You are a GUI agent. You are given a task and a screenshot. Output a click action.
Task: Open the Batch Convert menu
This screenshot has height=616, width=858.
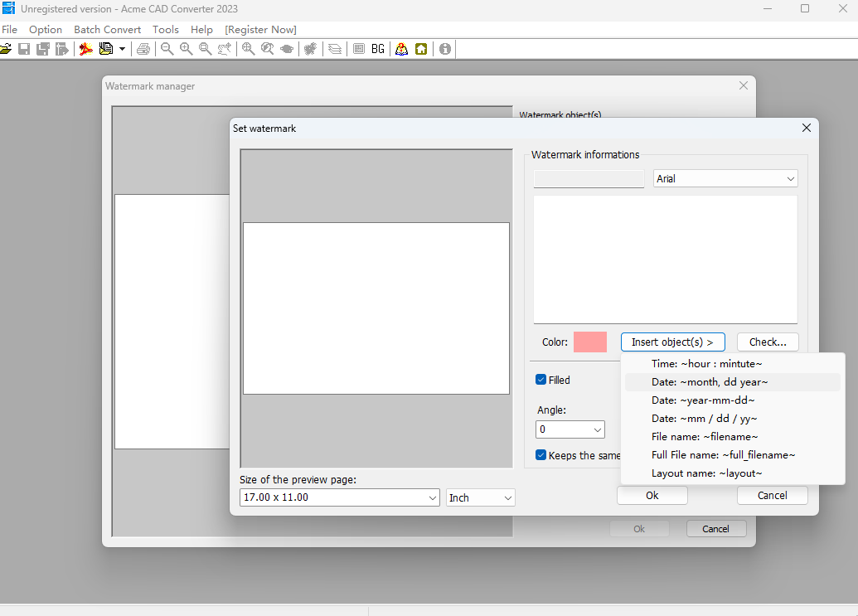coord(107,29)
